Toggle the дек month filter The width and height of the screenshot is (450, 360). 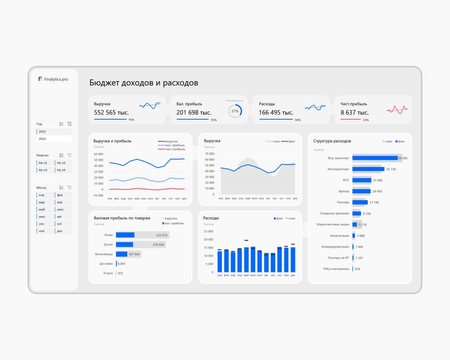[x=63, y=231]
